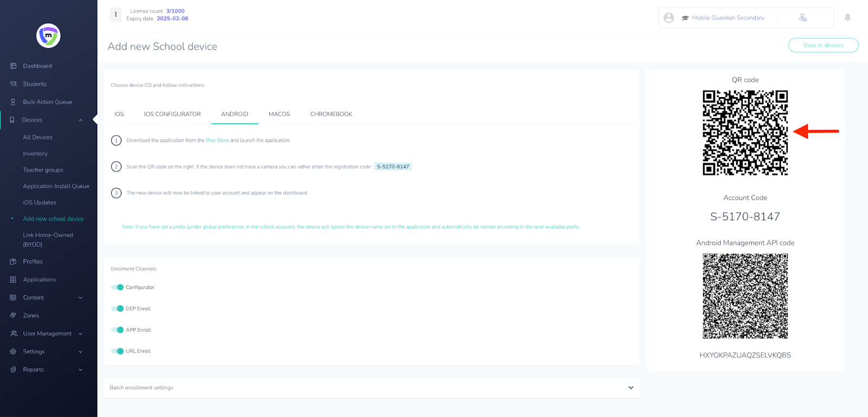
Task: Click the Account QR code image
Action: [745, 133]
